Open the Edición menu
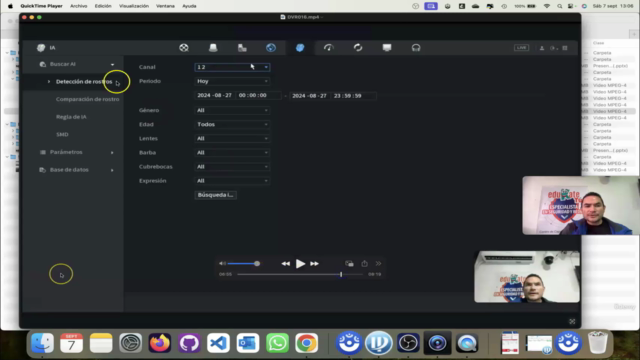 pyautogui.click(x=103, y=6)
